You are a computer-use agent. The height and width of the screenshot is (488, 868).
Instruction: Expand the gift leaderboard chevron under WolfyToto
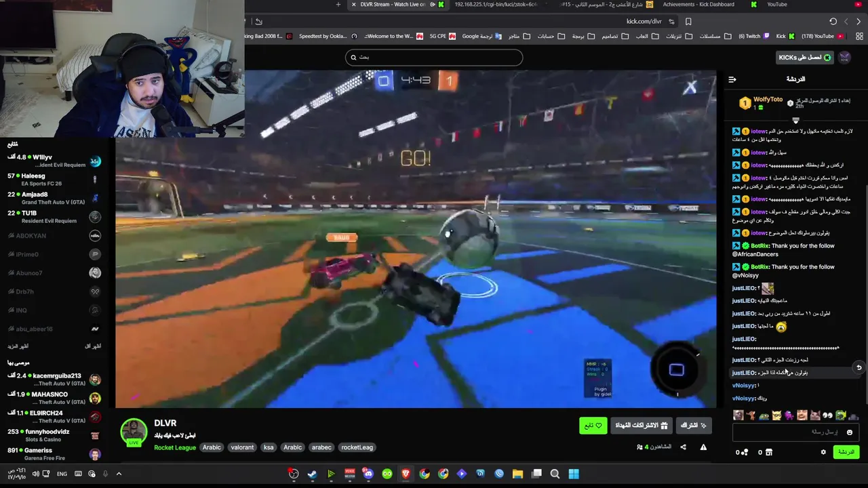point(795,121)
